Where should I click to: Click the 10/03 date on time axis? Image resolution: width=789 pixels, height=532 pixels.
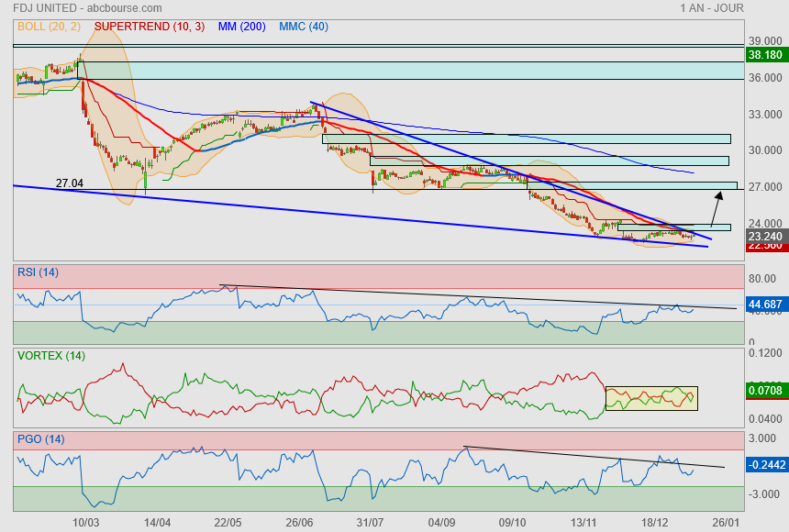click(x=85, y=522)
